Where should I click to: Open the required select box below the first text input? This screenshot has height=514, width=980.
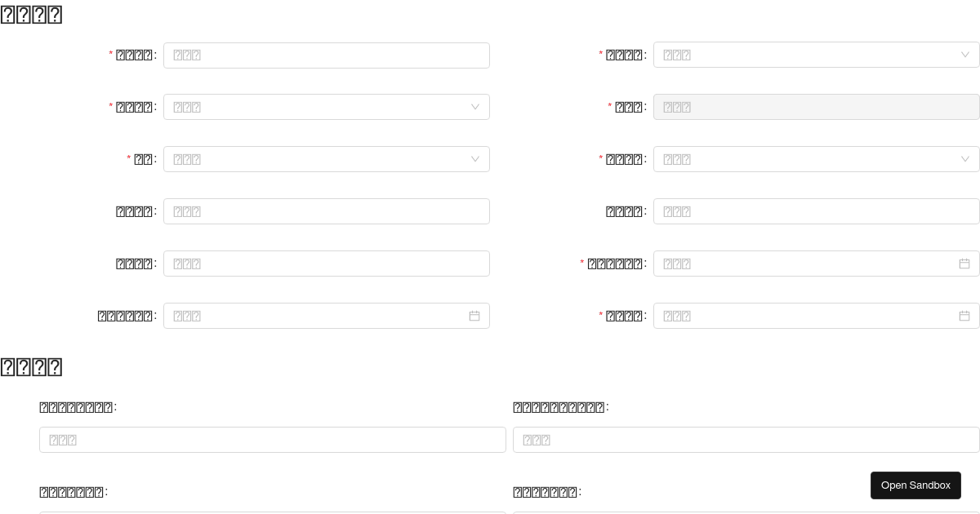click(327, 107)
